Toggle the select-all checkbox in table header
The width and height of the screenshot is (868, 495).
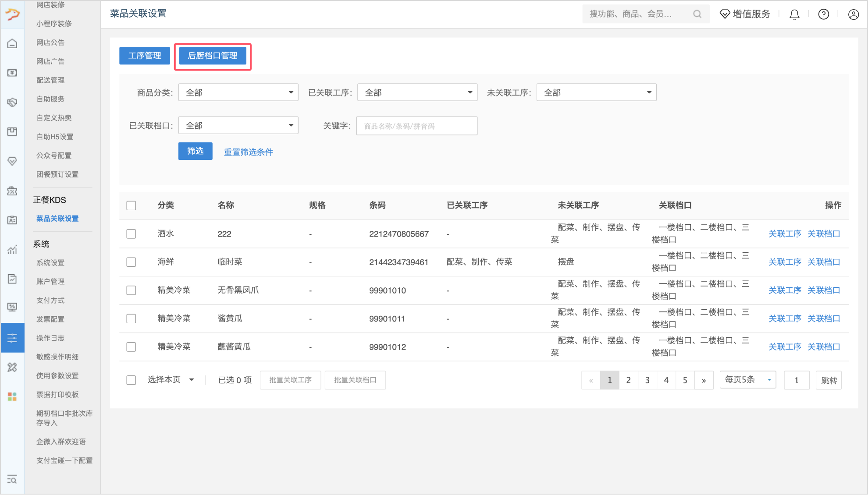(131, 205)
